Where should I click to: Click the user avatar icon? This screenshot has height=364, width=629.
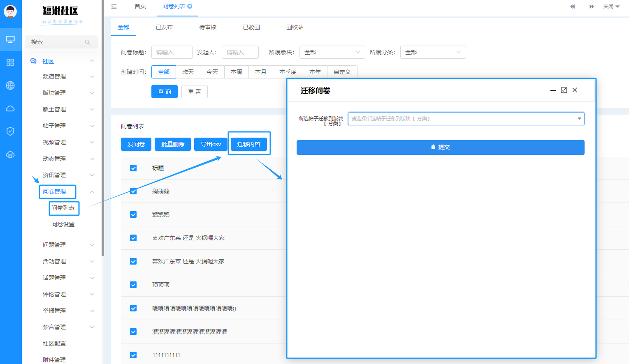coord(10,11)
